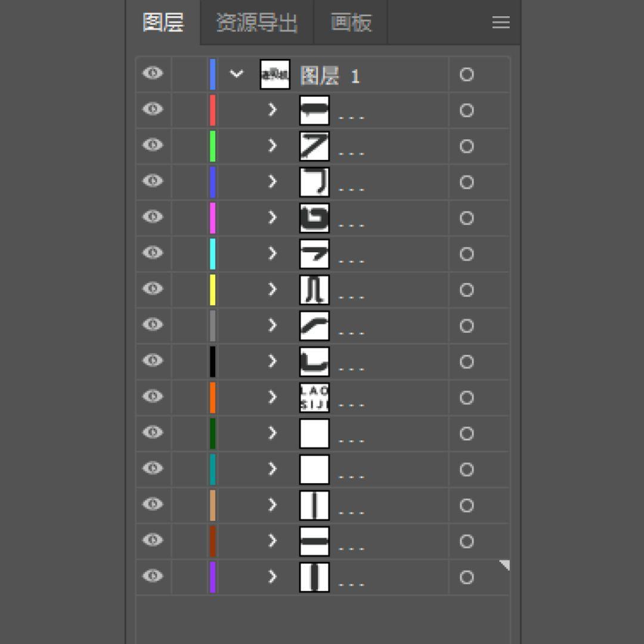The image size is (644, 644).
Task: Toggle visibility of the LAO SIJI sublayer
Action: tap(153, 397)
